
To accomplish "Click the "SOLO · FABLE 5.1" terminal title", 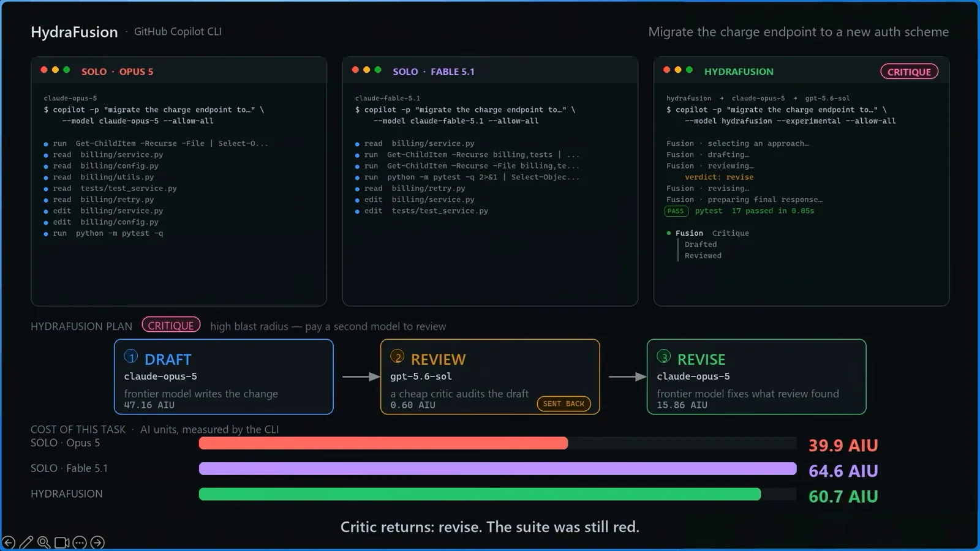I will (434, 72).
